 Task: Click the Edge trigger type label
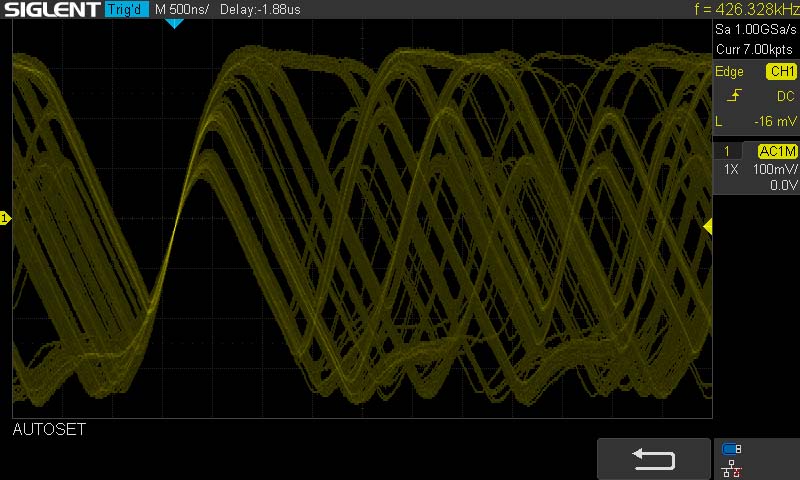pyautogui.click(x=729, y=71)
